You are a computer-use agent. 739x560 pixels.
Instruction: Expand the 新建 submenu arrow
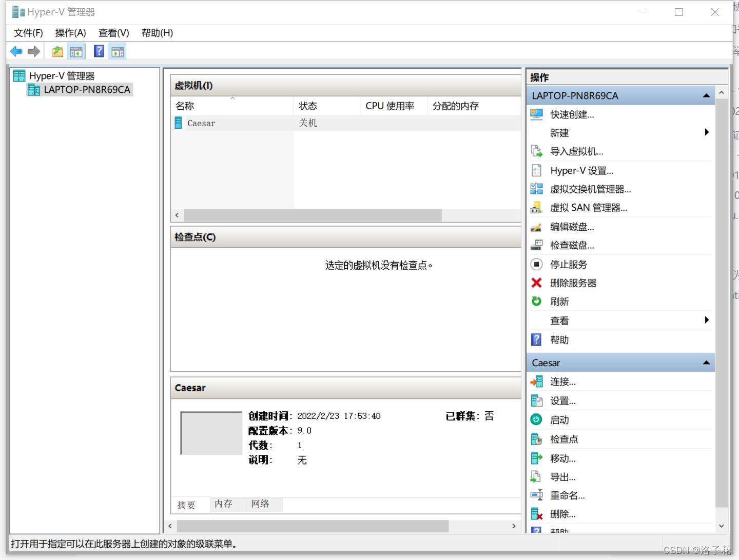click(x=707, y=132)
